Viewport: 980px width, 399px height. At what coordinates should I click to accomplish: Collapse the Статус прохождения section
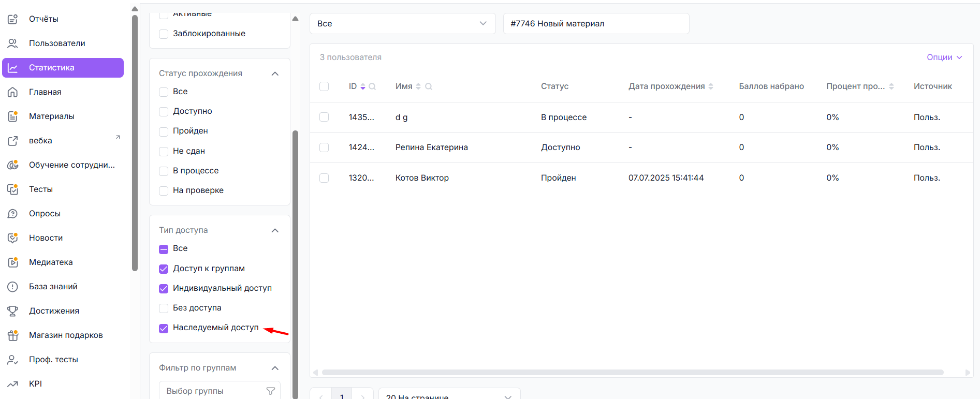pyautogui.click(x=275, y=73)
